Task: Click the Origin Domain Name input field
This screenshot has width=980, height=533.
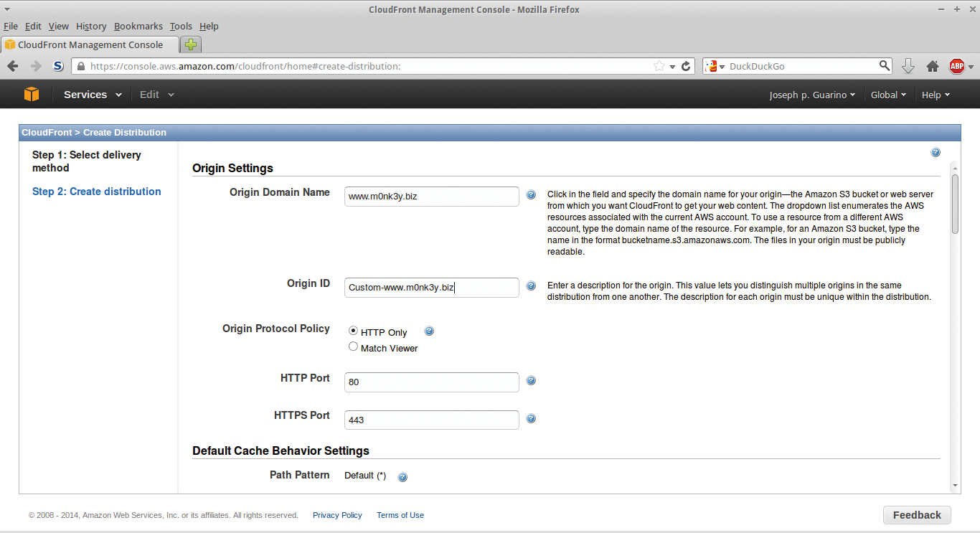Action: [x=432, y=197]
